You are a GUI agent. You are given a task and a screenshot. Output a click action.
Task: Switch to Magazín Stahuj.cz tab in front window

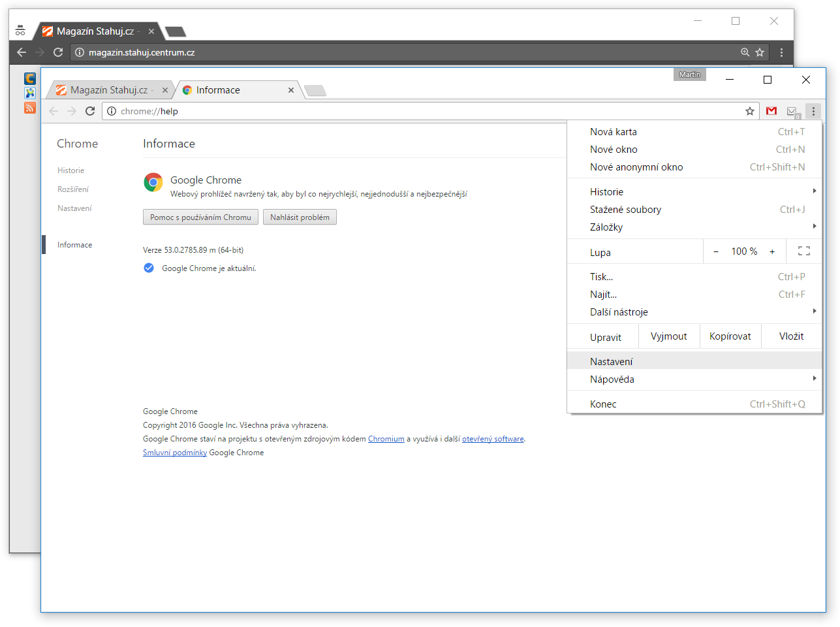click(112, 90)
